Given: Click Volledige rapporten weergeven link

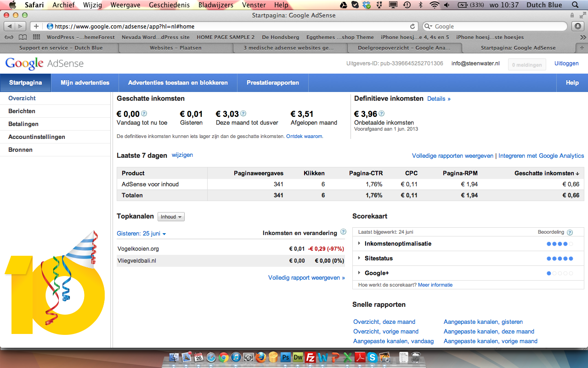Looking at the screenshot, I should tap(452, 156).
